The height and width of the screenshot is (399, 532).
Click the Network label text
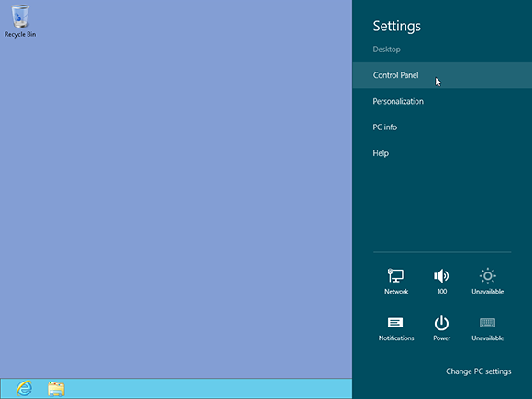[x=396, y=292]
